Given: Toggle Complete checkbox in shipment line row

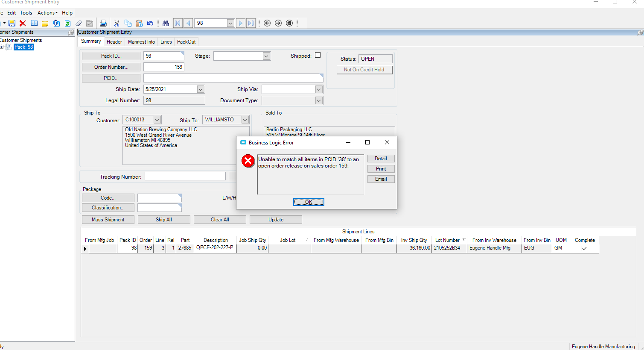Looking at the screenshot, I should point(584,248).
